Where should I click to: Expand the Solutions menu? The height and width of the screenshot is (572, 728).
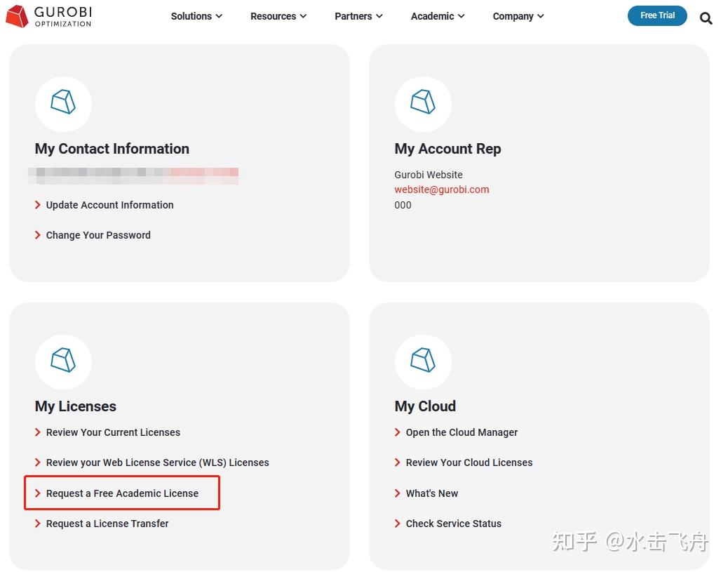click(x=196, y=16)
